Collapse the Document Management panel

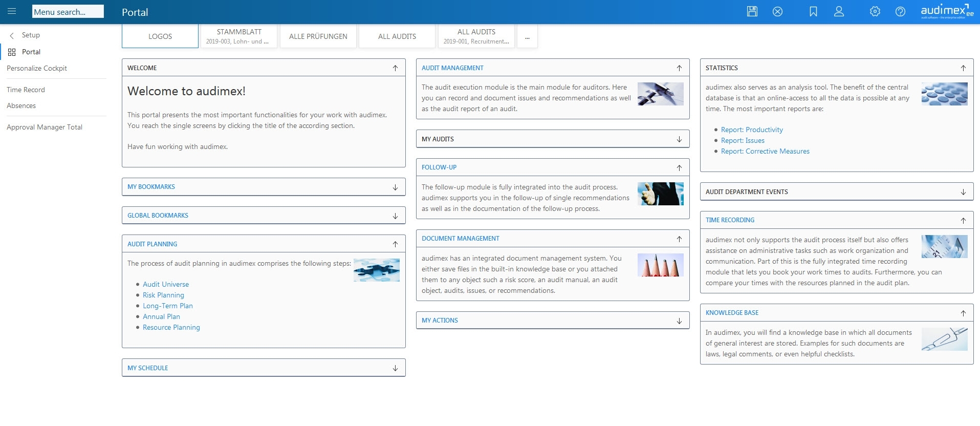pos(679,239)
